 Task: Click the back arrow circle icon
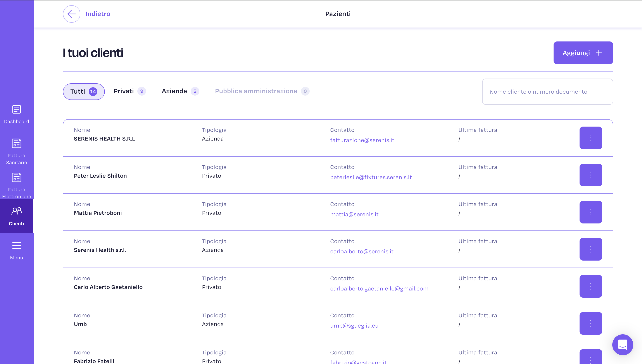[72, 14]
